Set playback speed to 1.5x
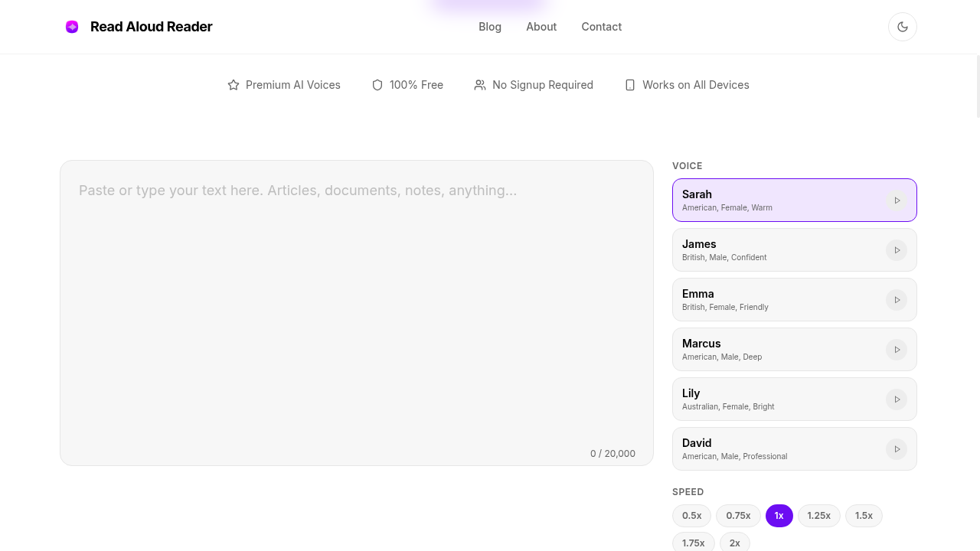 pos(864,516)
